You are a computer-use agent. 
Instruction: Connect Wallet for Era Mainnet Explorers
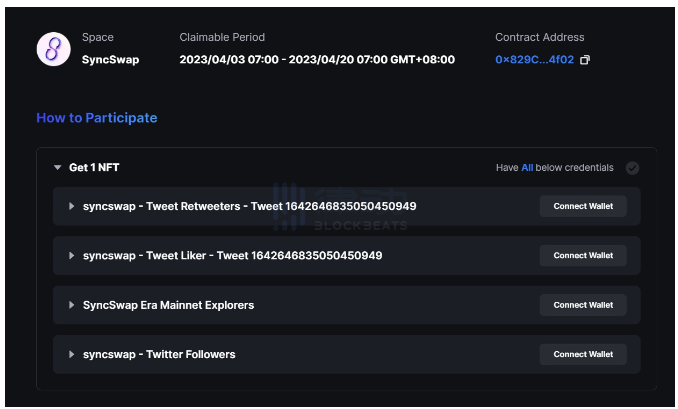click(x=583, y=305)
